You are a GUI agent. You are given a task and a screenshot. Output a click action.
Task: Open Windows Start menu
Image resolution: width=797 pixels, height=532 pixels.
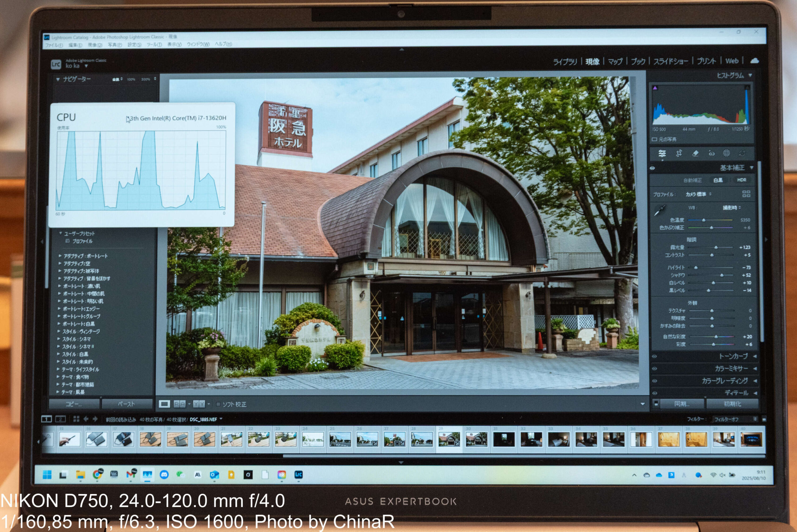(x=47, y=475)
